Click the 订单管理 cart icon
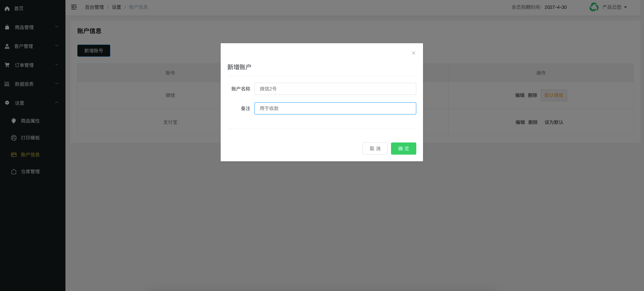This screenshot has width=644, height=291. point(7,65)
